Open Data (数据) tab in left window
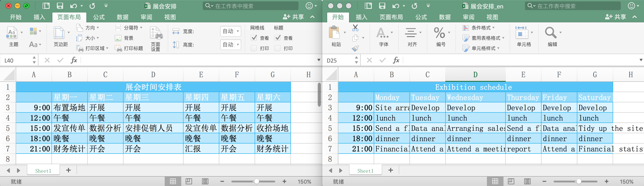The width and height of the screenshot is (644, 186). (122, 17)
